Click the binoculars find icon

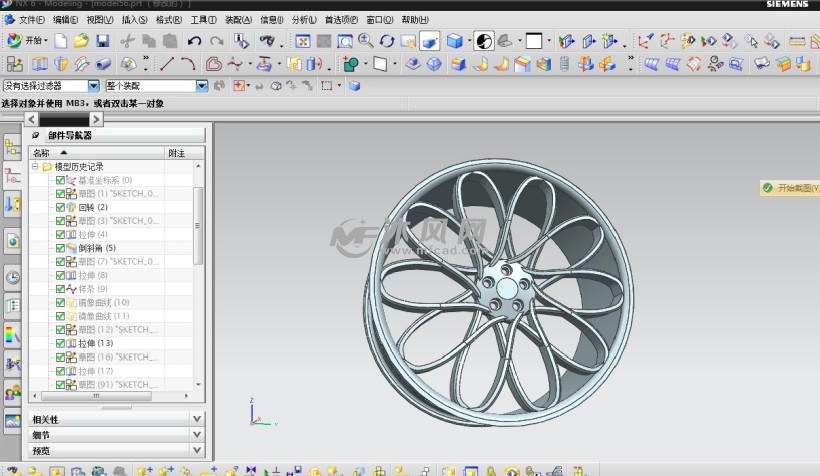(267, 41)
